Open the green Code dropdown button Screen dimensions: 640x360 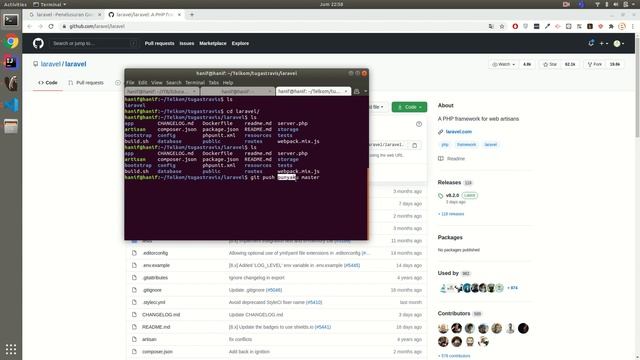(409, 107)
